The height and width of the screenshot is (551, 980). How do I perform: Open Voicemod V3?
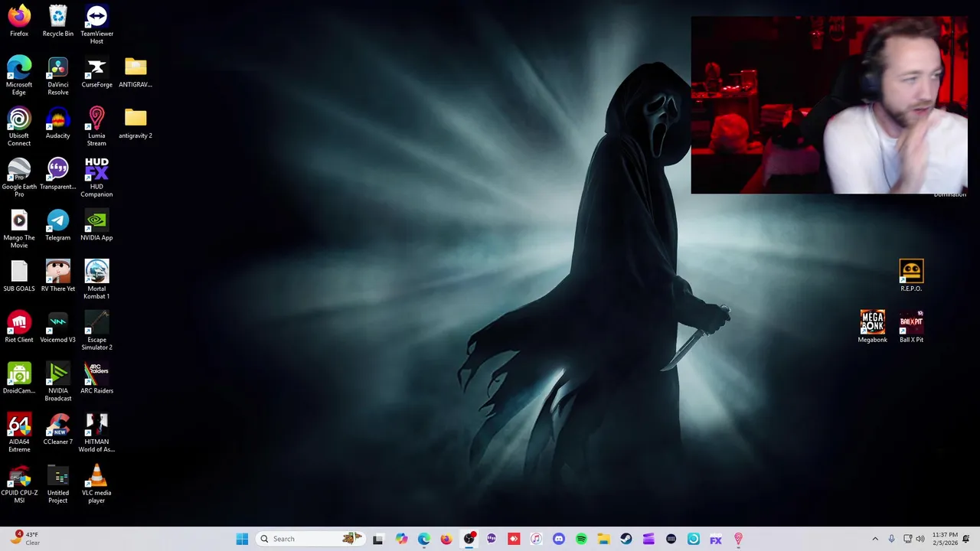(58, 327)
